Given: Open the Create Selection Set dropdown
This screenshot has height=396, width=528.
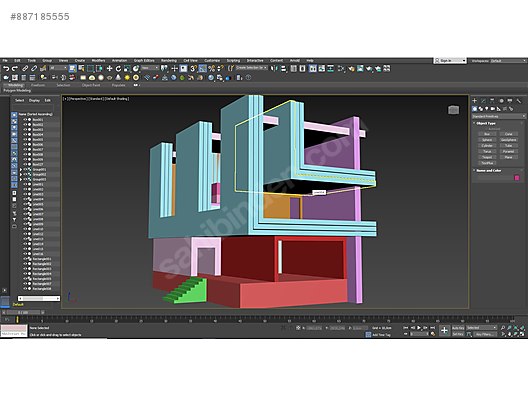Looking at the screenshot, I should pos(251,68).
